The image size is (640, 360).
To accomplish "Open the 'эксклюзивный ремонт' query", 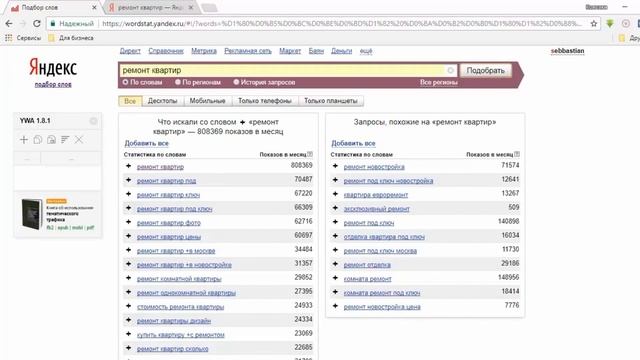I will coord(376,209).
